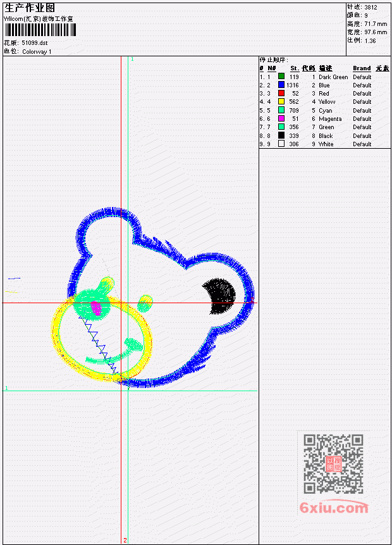Select the "Magenta" description label
392x545 pixels.
330,119
